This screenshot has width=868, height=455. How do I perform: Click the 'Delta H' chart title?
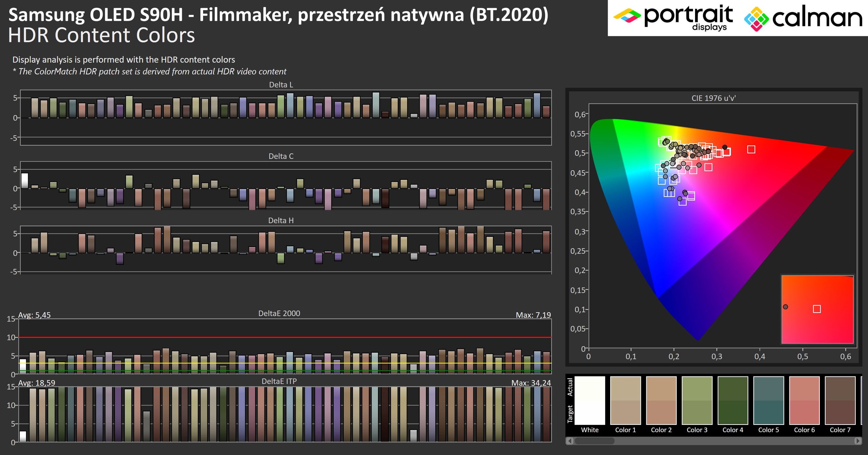coord(281,221)
